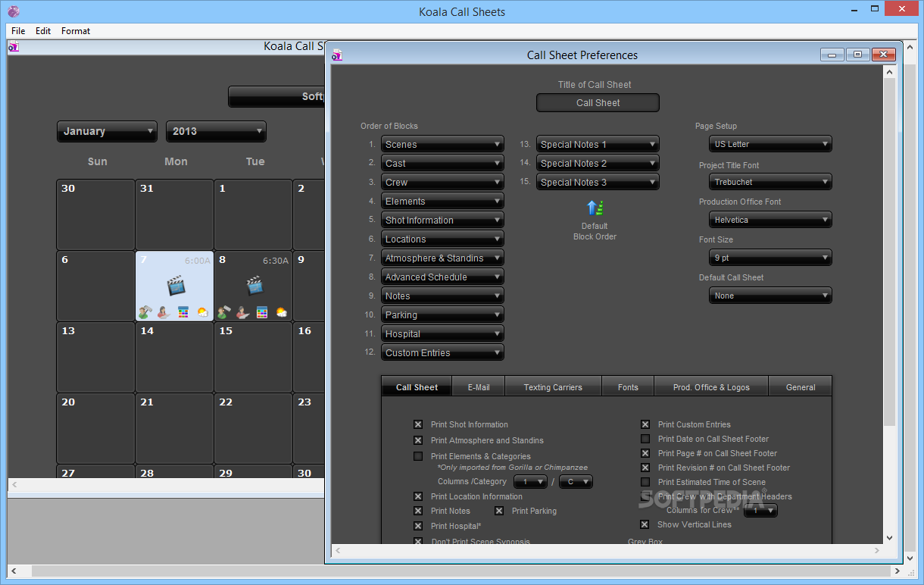
Task: Select the Call Sheet tab
Action: point(417,386)
